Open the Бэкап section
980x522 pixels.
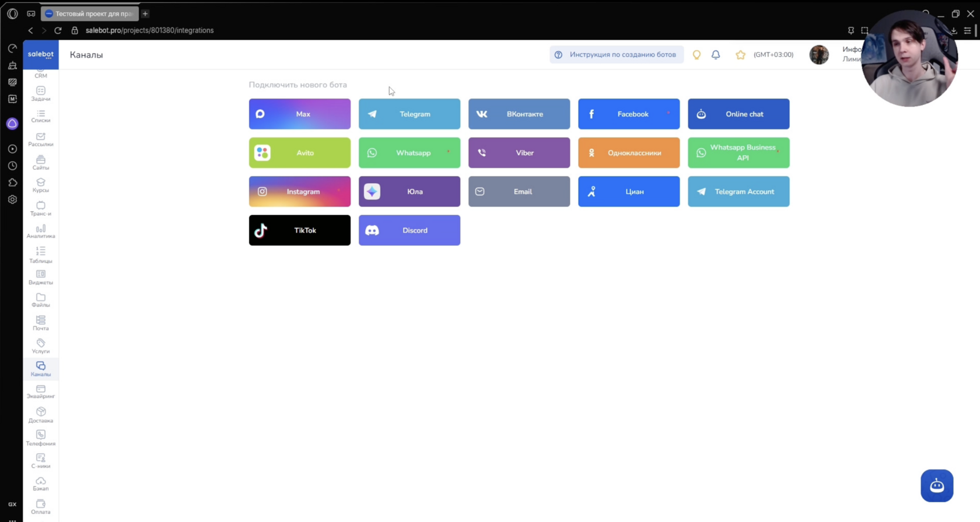[x=41, y=484]
